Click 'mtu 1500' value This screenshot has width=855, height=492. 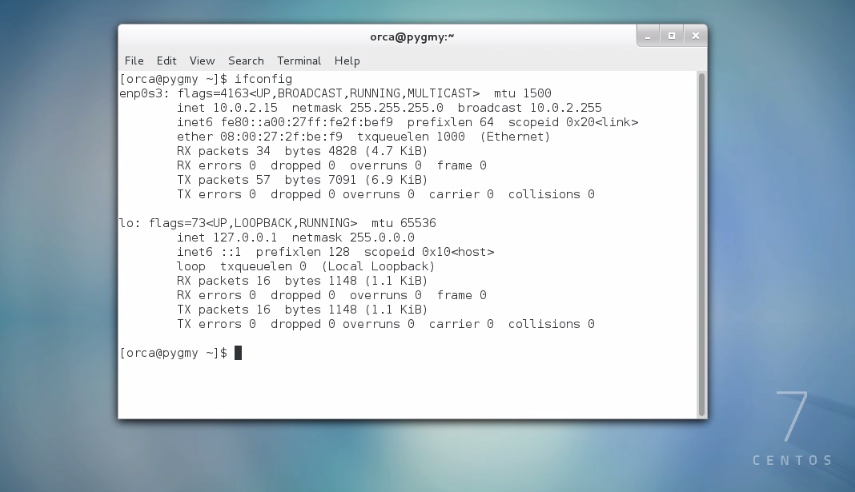[523, 93]
